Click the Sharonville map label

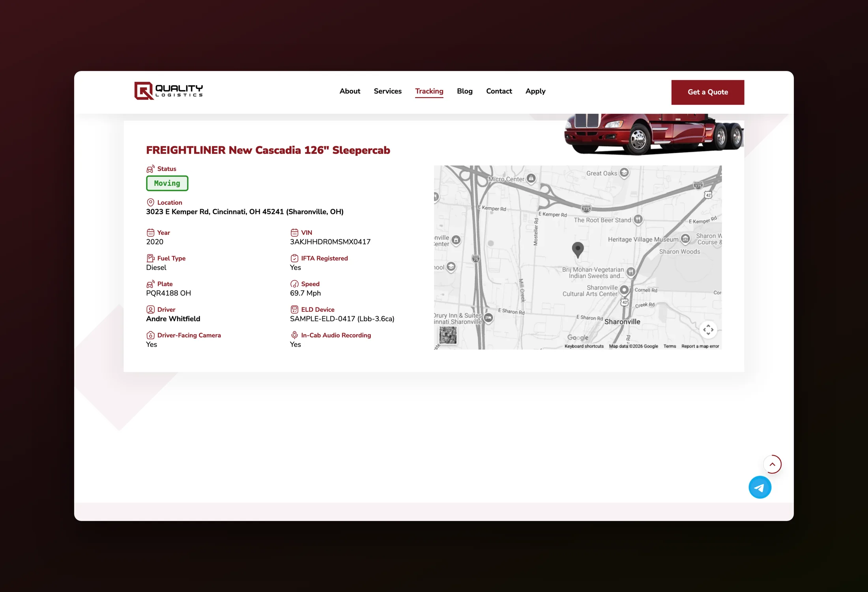(622, 322)
